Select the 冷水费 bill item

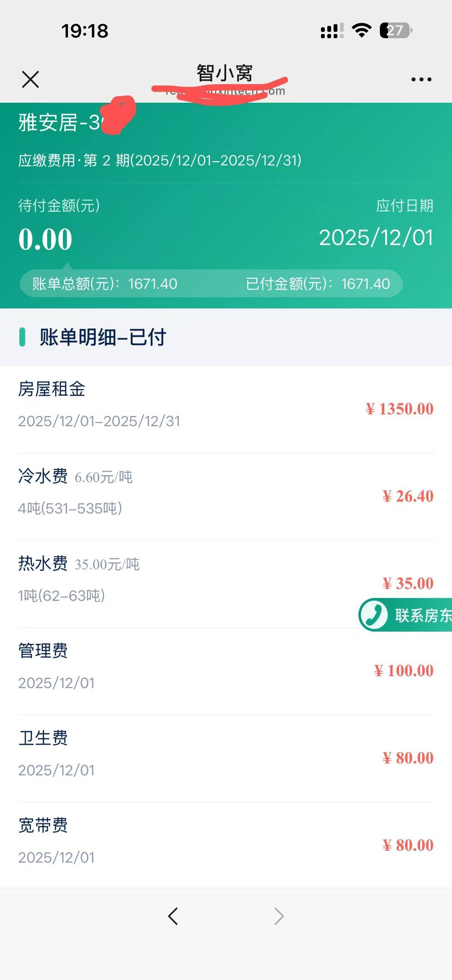click(226, 496)
